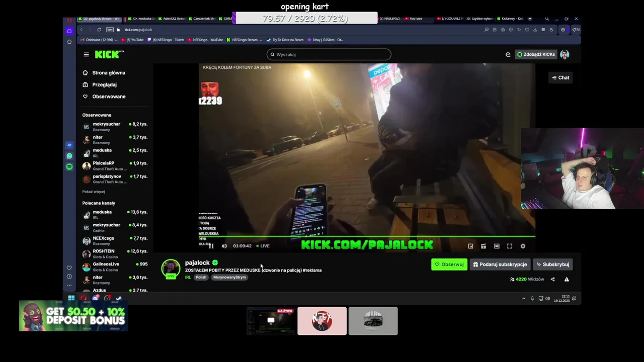
Task: Toggle the VPN badge in address bar
Action: (x=110, y=30)
